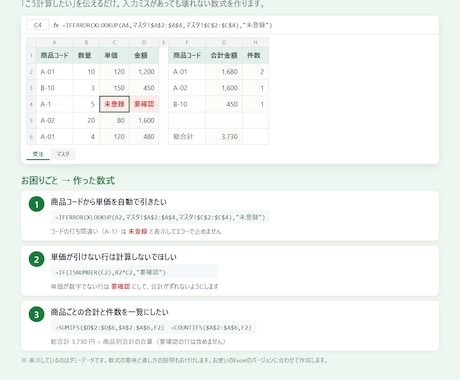
Task: Click the quantity cell with value 20
Action: [86, 120]
